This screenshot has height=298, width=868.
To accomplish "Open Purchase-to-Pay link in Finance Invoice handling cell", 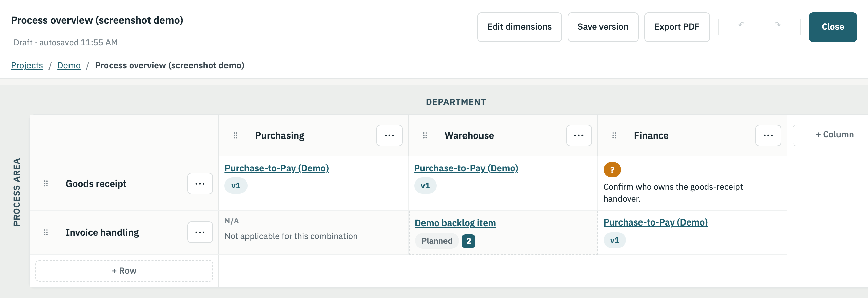I will point(655,222).
